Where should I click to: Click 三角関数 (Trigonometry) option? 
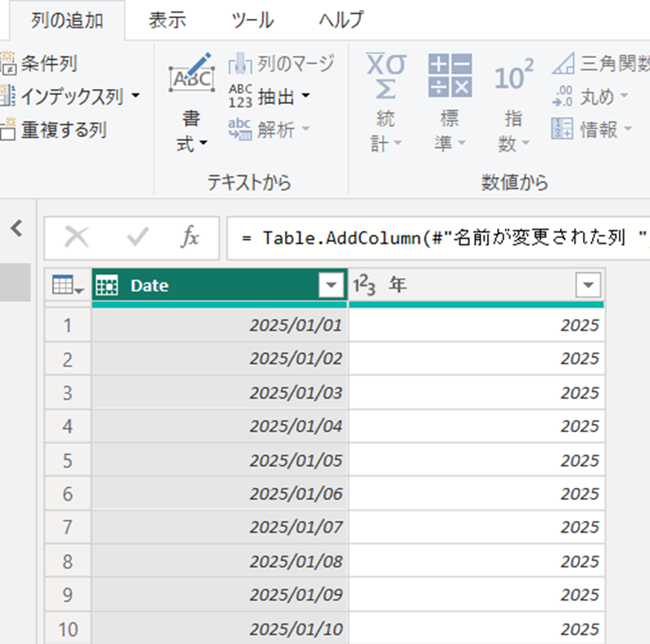[602, 64]
